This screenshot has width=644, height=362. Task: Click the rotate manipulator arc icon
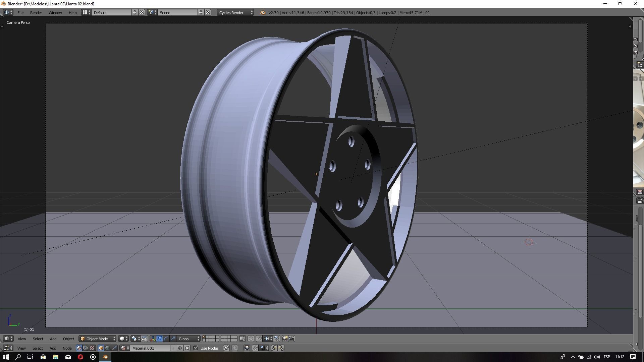pos(166,339)
